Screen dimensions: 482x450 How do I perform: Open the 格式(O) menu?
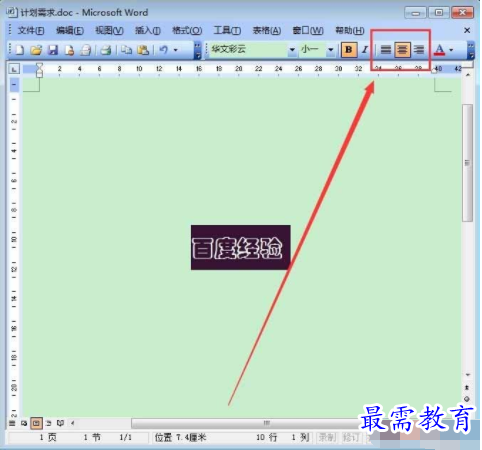(x=187, y=31)
